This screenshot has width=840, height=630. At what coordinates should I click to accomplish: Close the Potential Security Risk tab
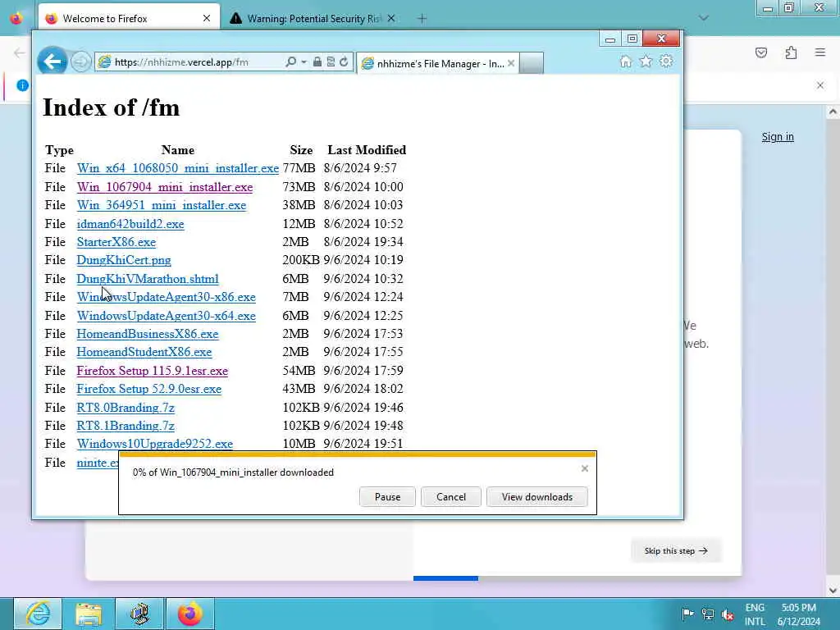pyautogui.click(x=391, y=19)
